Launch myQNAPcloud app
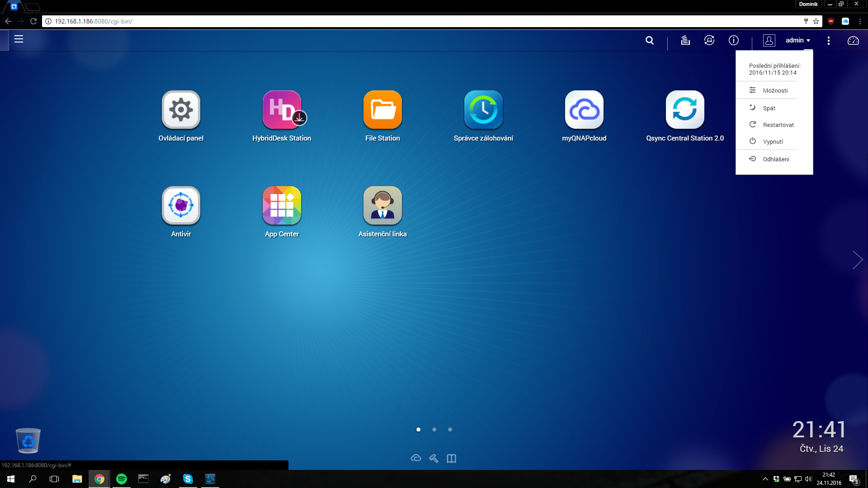The image size is (868, 488). click(x=584, y=110)
